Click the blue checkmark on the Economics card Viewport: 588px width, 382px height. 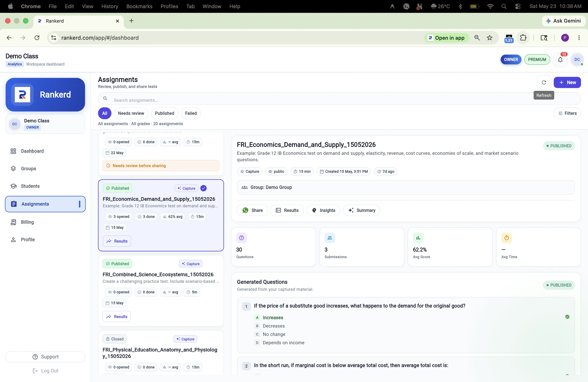203,188
